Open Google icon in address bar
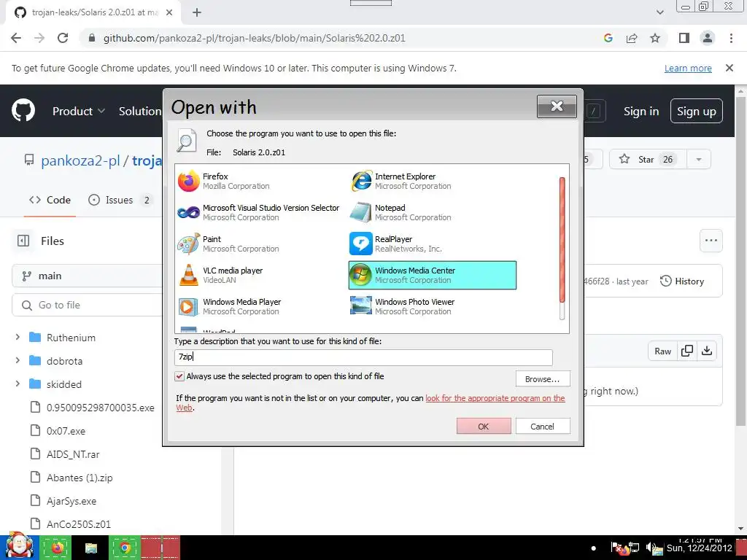Screen dimensions: 747x560 [x=608, y=38]
